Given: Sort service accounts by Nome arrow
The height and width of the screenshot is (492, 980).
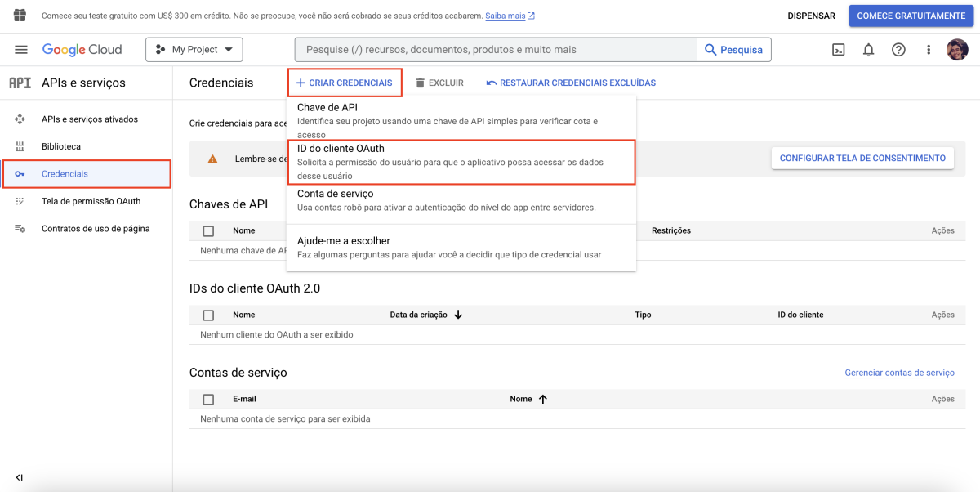Looking at the screenshot, I should coord(542,399).
